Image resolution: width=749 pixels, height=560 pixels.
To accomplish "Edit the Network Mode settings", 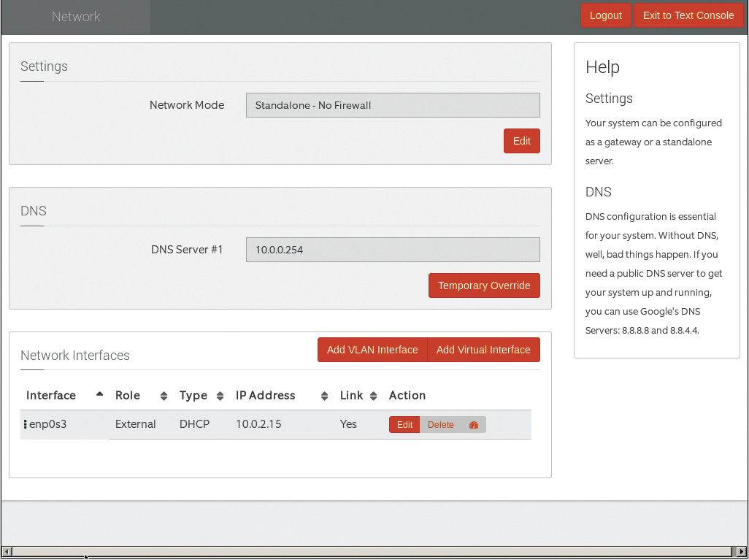I will [521, 141].
